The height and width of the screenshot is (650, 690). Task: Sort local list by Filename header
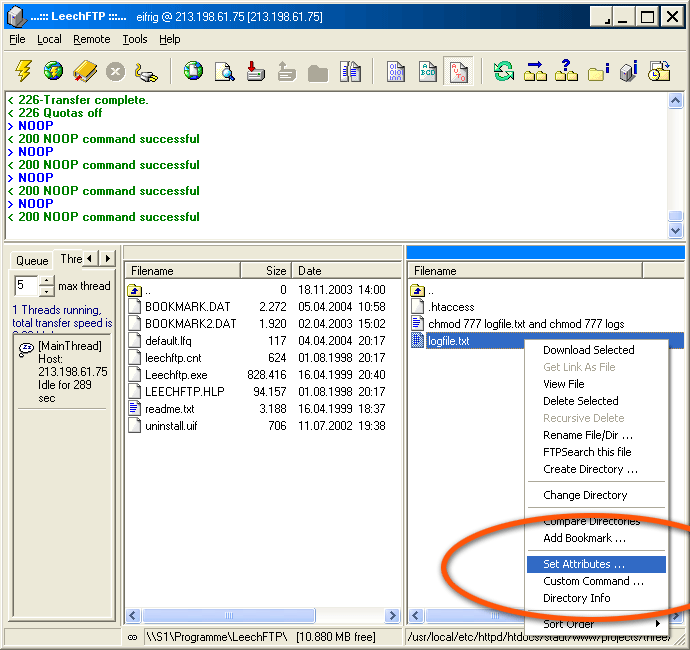(183, 271)
